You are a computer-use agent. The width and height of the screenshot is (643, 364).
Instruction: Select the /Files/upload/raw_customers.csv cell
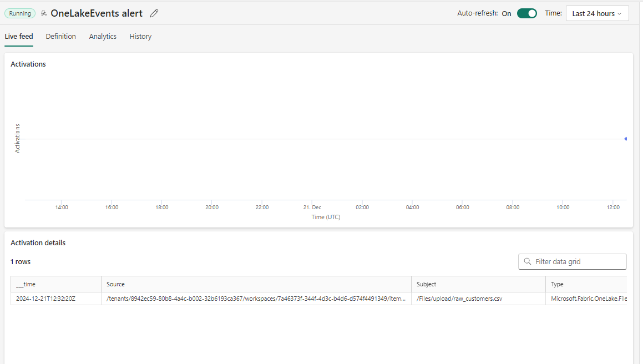(x=479, y=299)
